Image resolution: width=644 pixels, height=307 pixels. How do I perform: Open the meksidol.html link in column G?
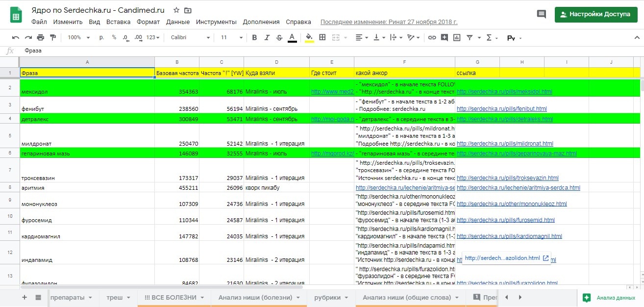(504, 92)
